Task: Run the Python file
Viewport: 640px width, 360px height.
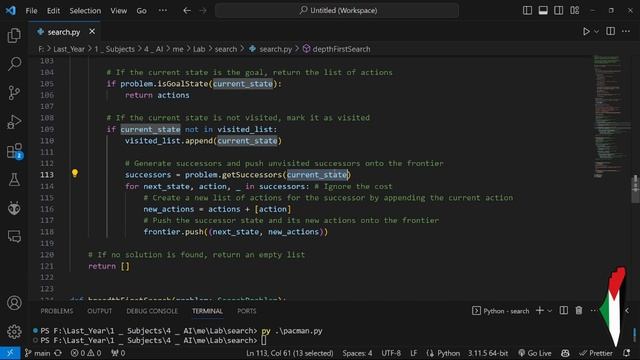Action: (x=586, y=31)
